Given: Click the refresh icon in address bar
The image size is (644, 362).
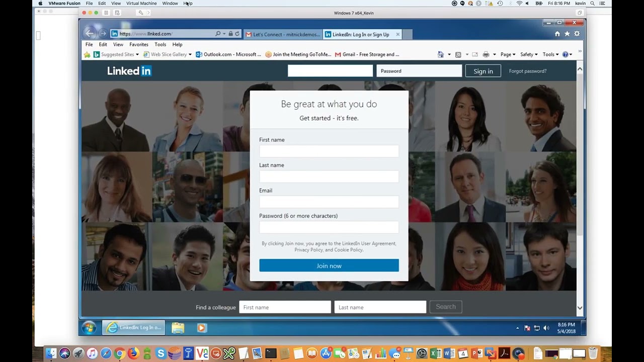Looking at the screenshot, I should click(237, 34).
